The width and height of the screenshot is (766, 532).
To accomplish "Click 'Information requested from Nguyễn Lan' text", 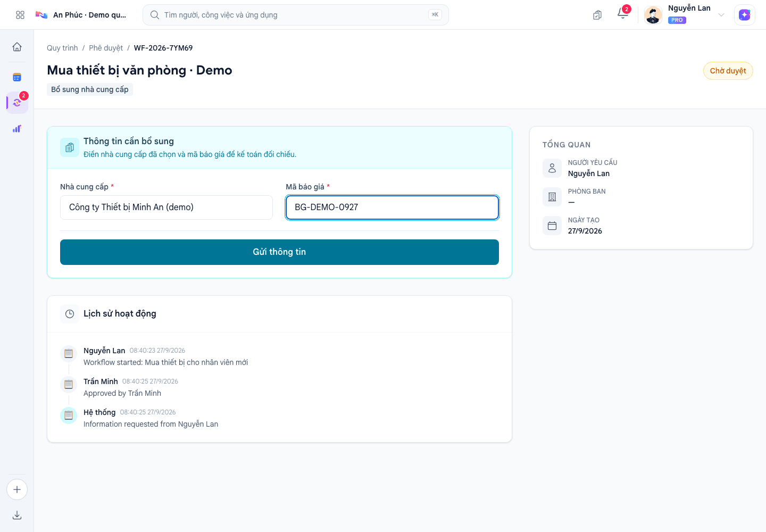I will coord(151,424).
